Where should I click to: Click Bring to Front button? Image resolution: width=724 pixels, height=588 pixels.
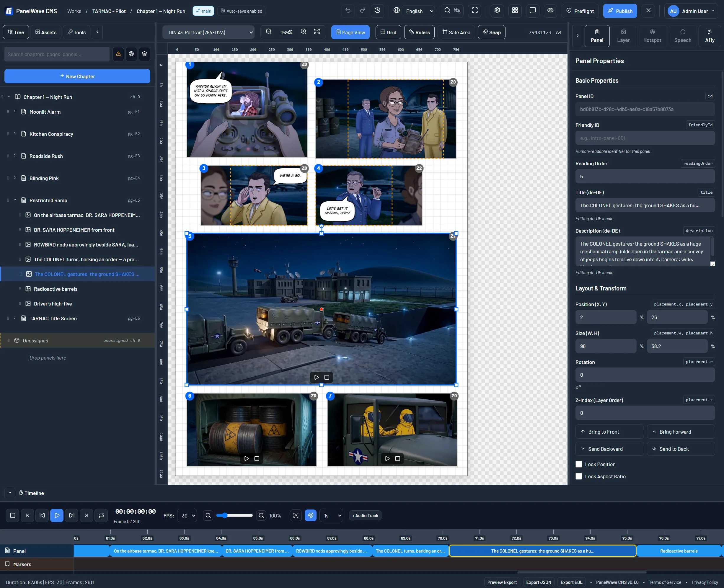(x=609, y=432)
